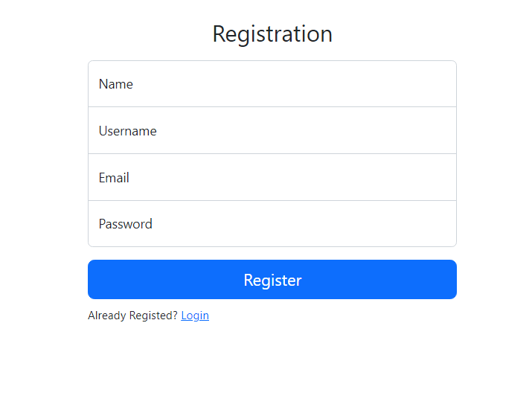Viewport: 532px width, 416px height.
Task: Focus the last field of the form
Action: tap(272, 224)
